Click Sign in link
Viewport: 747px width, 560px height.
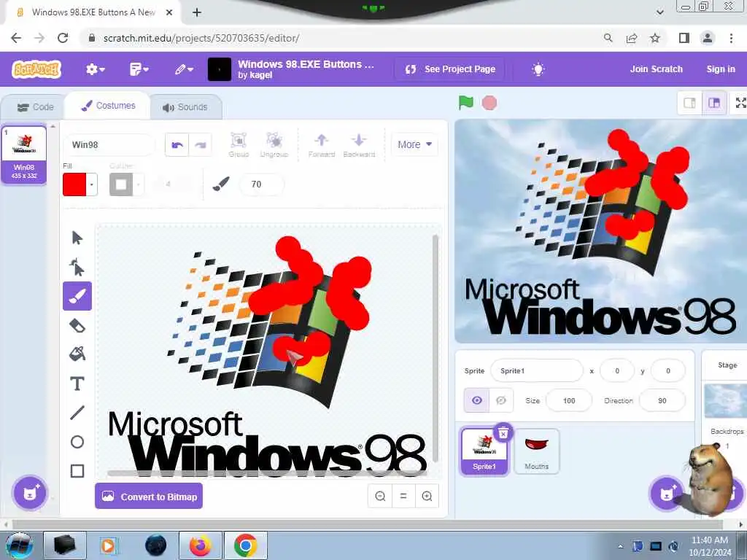tap(720, 69)
